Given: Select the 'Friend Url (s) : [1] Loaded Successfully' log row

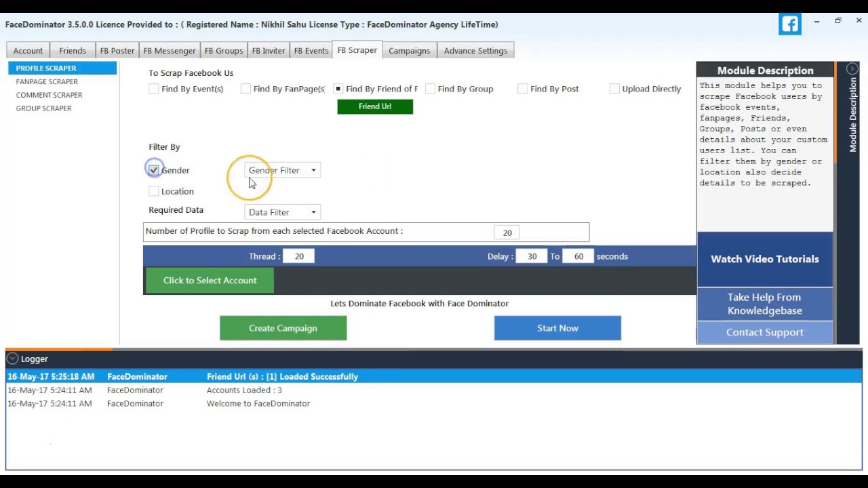Looking at the screenshot, I should tap(434, 377).
